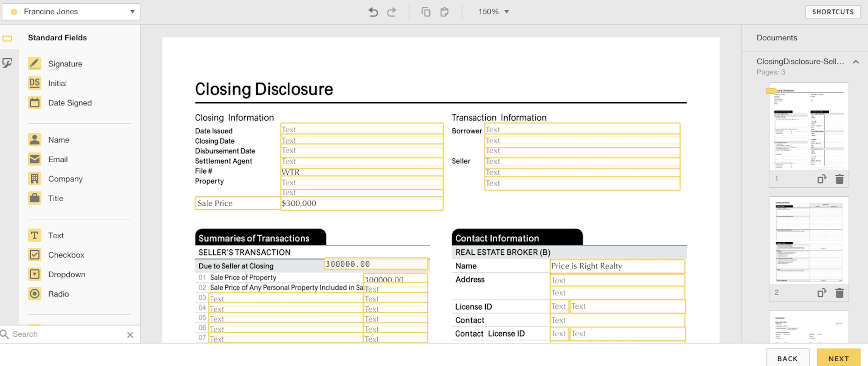This screenshot has width=868, height=366.
Task: Switch to the Standard Fields tab icon
Action: click(x=7, y=38)
